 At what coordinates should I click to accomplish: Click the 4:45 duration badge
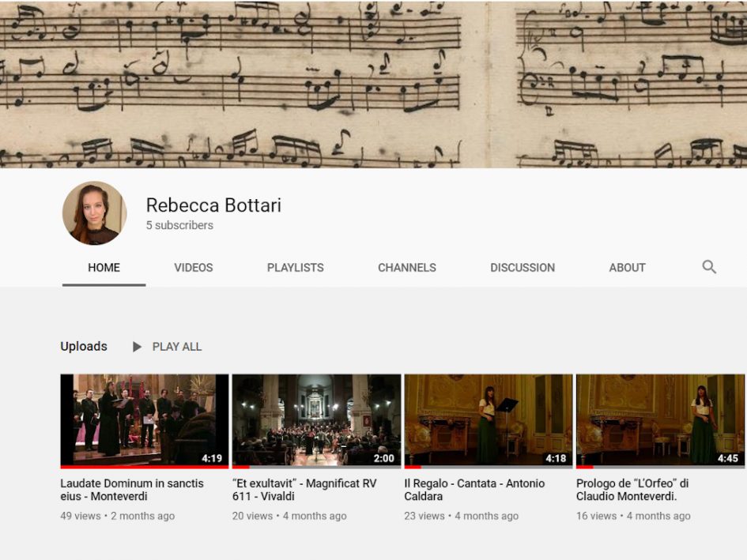(728, 458)
